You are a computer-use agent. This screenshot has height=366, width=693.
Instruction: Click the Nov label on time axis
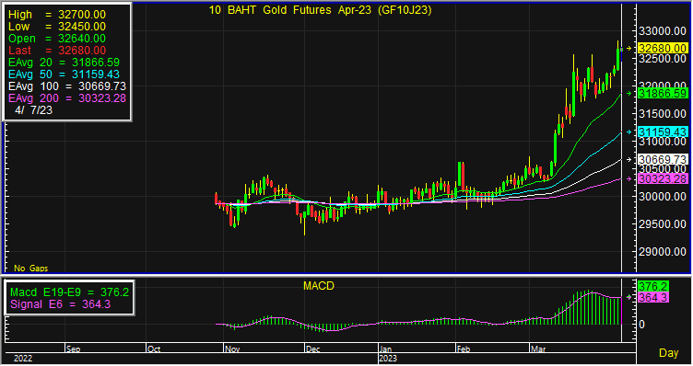(232, 349)
